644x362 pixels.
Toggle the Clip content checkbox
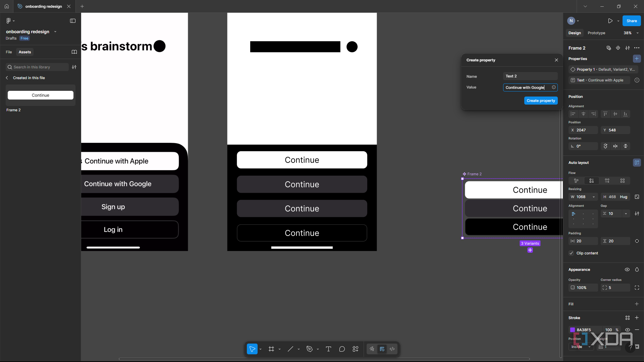tap(571, 253)
